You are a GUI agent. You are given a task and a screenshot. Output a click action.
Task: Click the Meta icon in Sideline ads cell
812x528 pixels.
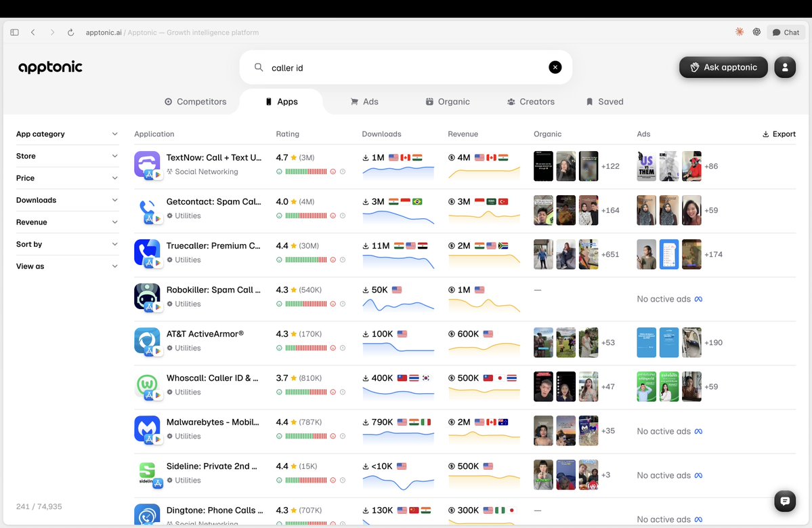coord(698,475)
